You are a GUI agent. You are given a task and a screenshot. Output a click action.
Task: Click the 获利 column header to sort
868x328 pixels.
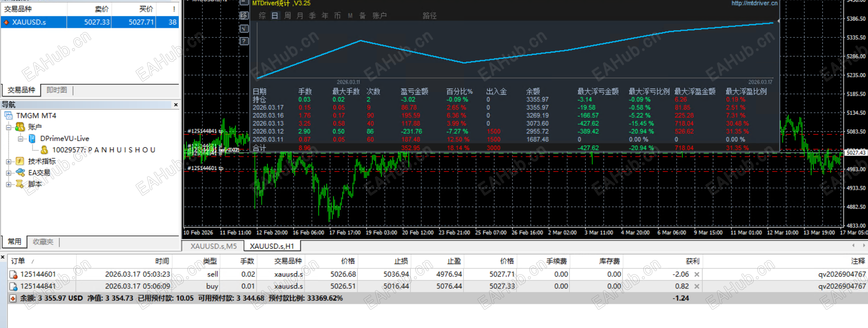click(x=692, y=261)
